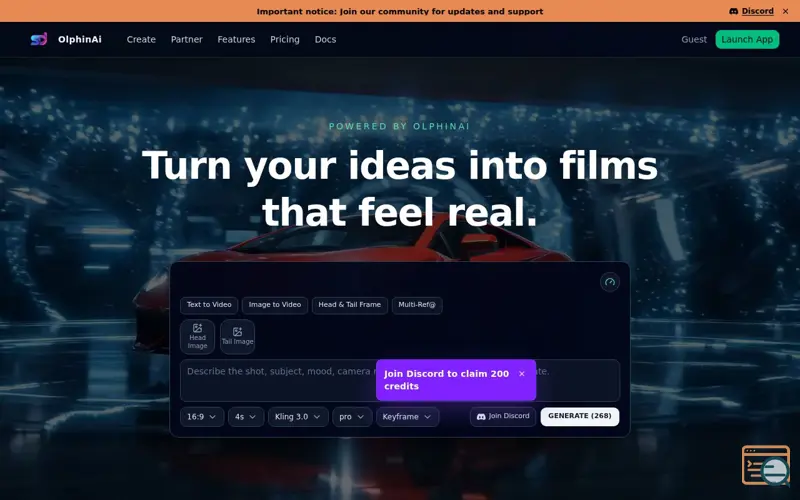Switch to Text to Video tab
The image size is (800, 500).
click(209, 305)
